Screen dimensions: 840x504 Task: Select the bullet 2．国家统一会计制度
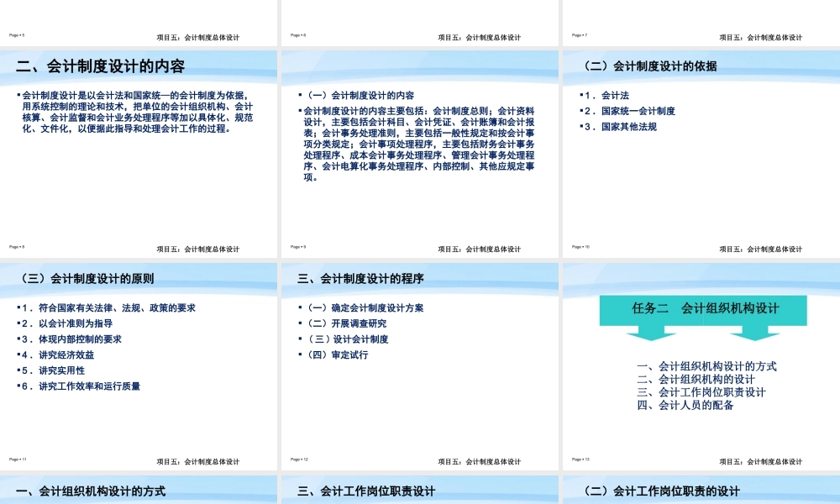[x=631, y=111]
